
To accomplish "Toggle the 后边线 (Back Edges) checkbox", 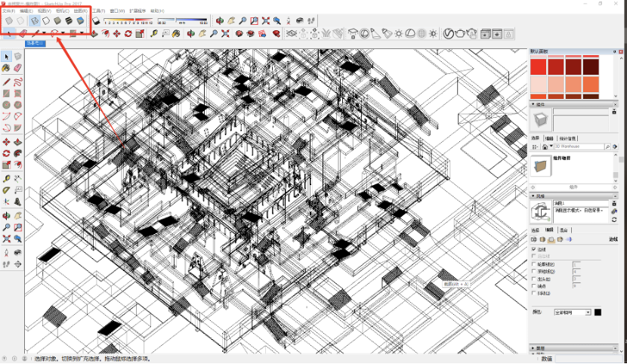I will (534, 256).
